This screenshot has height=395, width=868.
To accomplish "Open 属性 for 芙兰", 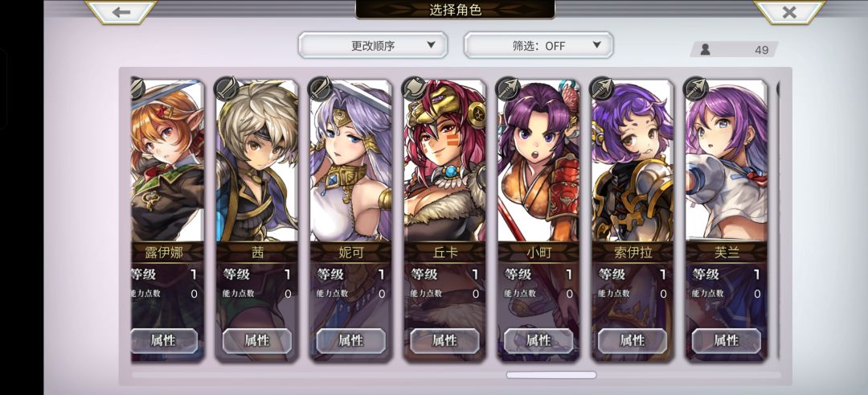I will click(x=727, y=341).
